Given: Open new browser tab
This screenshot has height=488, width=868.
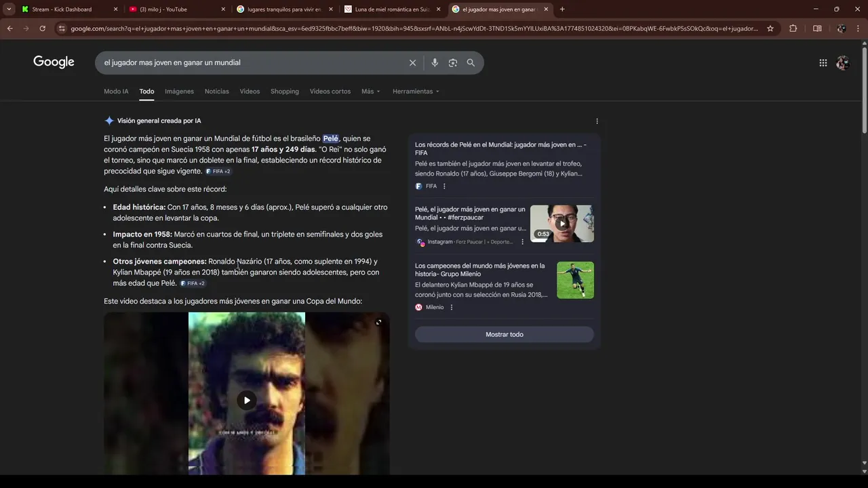Looking at the screenshot, I should pyautogui.click(x=562, y=9).
